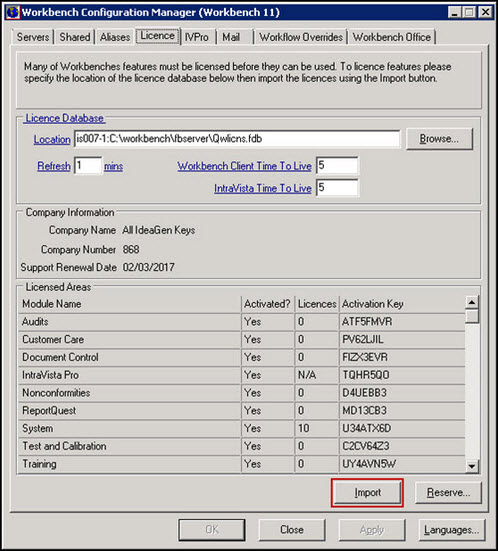Select the Test and Calibration row

[241, 446]
